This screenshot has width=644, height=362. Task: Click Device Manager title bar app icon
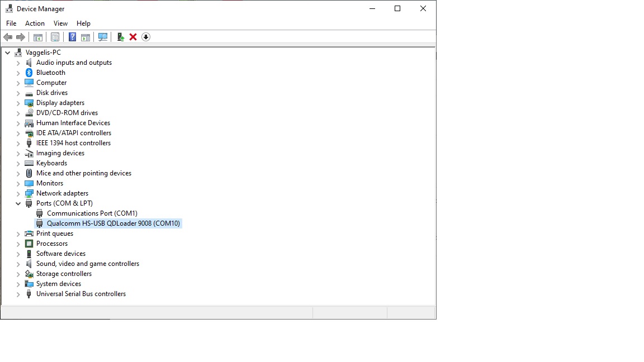[9, 8]
